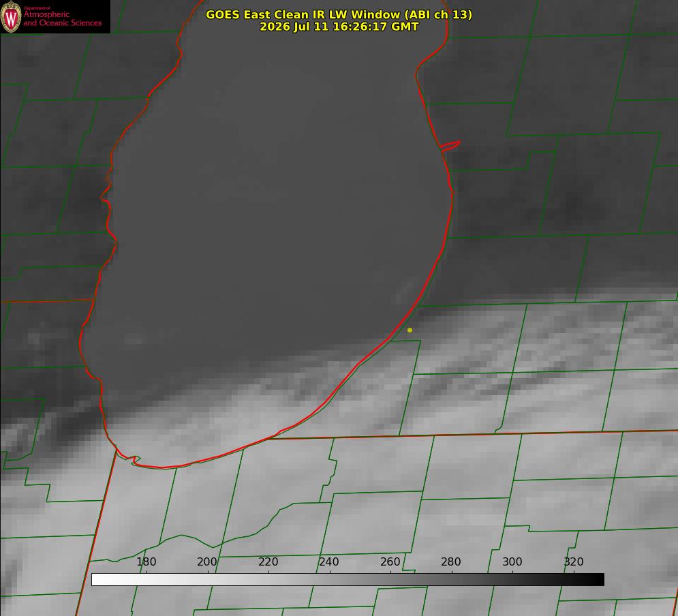The image size is (678, 616).
Task: Click the grayscale temperature colorbar
Action: click(348, 579)
